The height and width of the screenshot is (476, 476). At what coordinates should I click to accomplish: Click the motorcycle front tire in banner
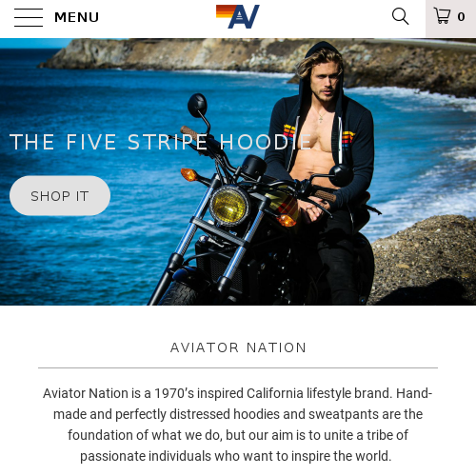click(179, 293)
